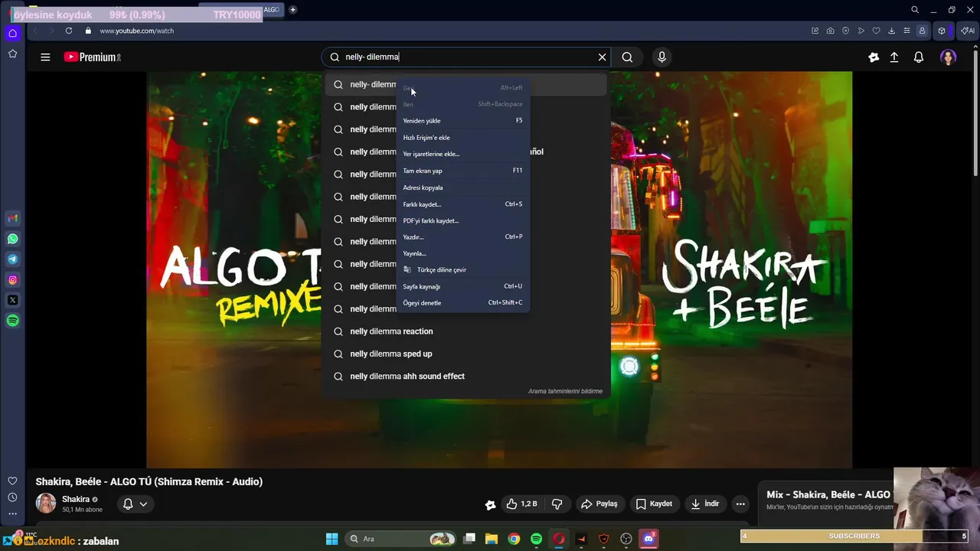This screenshot has height=551, width=980.
Task: Open the YouTube guide hamburger menu
Action: (x=45, y=57)
